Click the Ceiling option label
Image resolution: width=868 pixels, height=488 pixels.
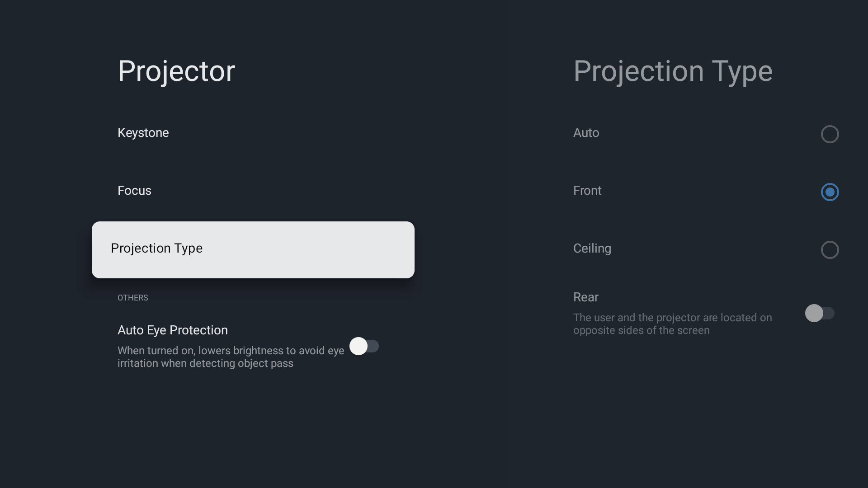pyautogui.click(x=592, y=249)
